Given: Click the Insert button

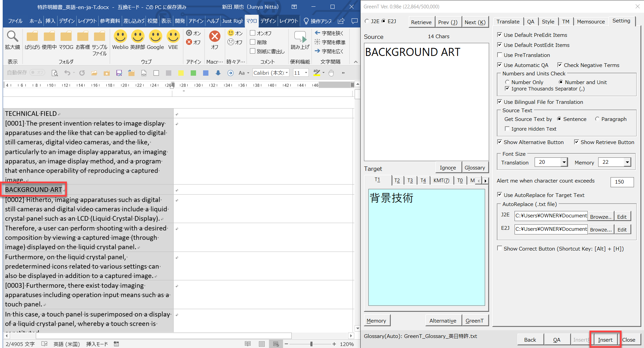Looking at the screenshot, I should [x=605, y=340].
